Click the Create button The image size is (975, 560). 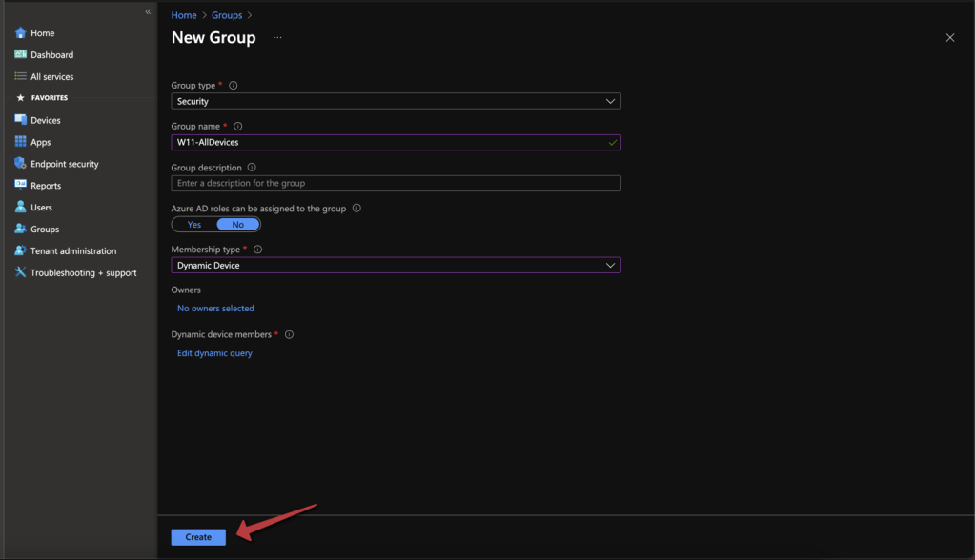point(198,537)
